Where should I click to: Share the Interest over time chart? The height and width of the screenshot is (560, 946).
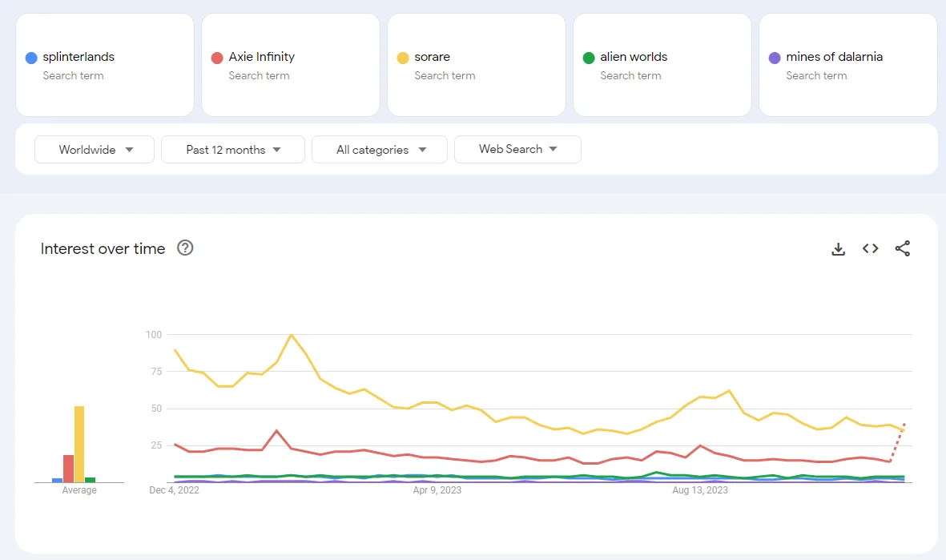(903, 248)
